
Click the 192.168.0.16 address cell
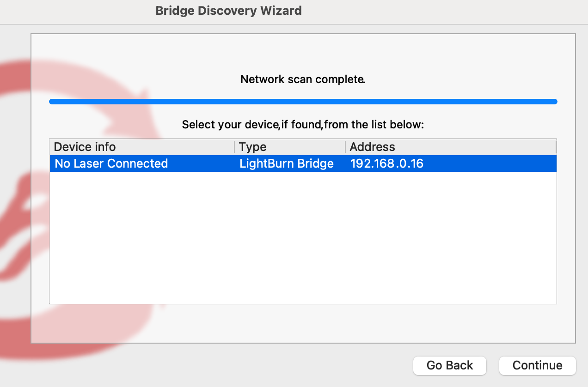point(387,163)
